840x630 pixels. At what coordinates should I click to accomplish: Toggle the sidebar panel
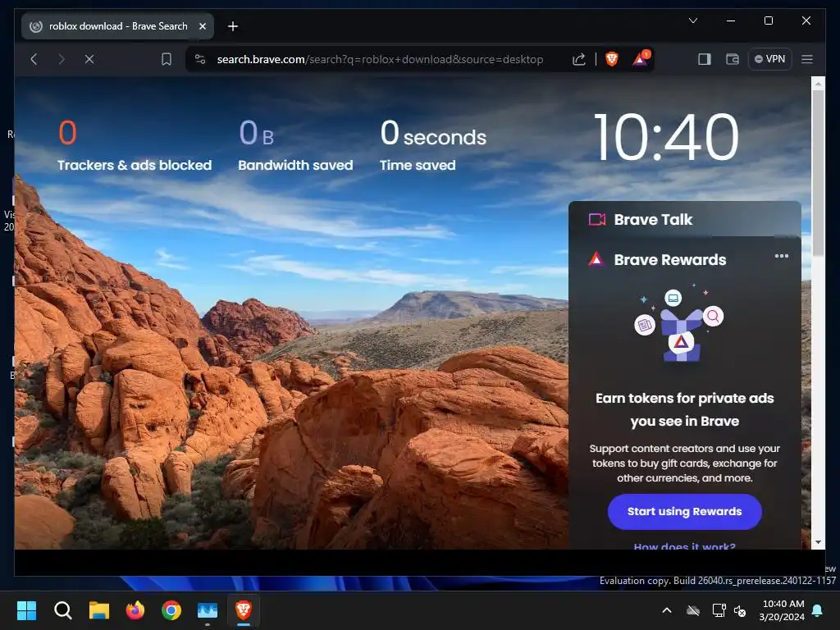point(705,59)
